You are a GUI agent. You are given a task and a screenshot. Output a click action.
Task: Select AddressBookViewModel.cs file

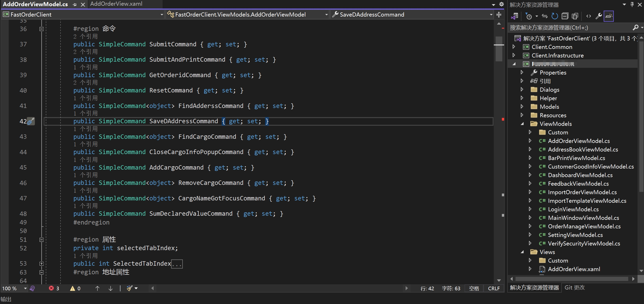(583, 149)
